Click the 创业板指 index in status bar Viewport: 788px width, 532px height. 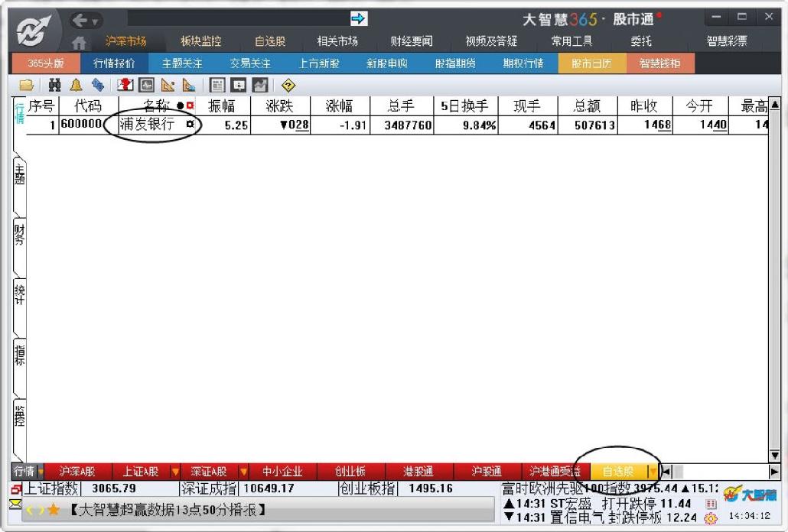(368, 488)
